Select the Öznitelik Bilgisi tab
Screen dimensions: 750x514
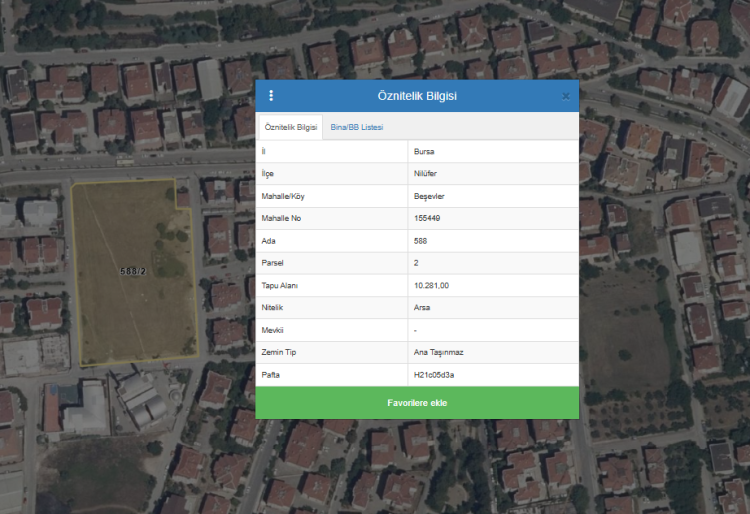pos(290,127)
